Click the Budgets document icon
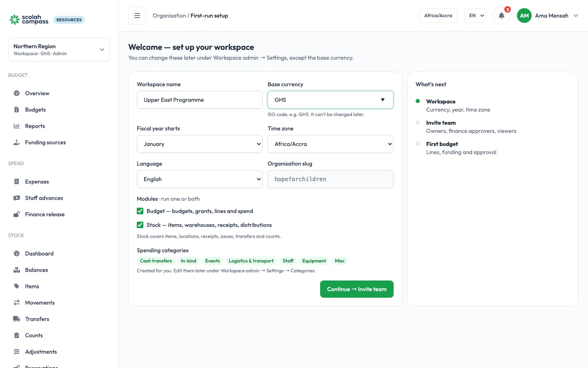The height and width of the screenshot is (368, 588). (x=17, y=110)
